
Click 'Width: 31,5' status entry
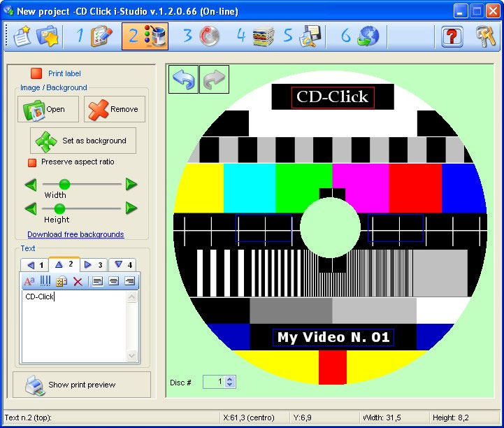382,418
